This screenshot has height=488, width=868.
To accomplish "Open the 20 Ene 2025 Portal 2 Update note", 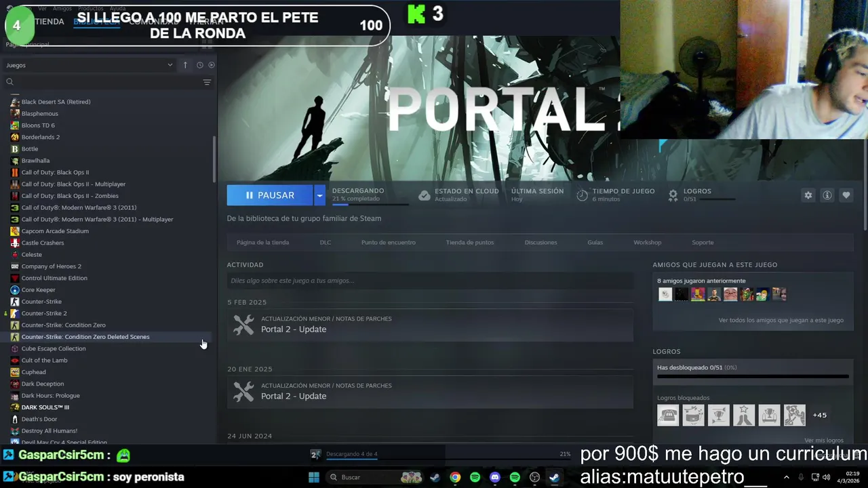I will (430, 392).
